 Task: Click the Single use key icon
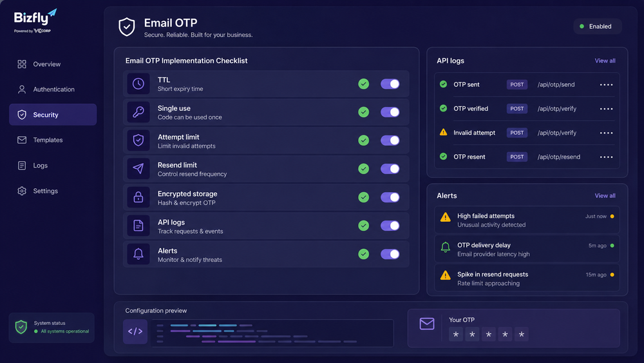point(138,112)
